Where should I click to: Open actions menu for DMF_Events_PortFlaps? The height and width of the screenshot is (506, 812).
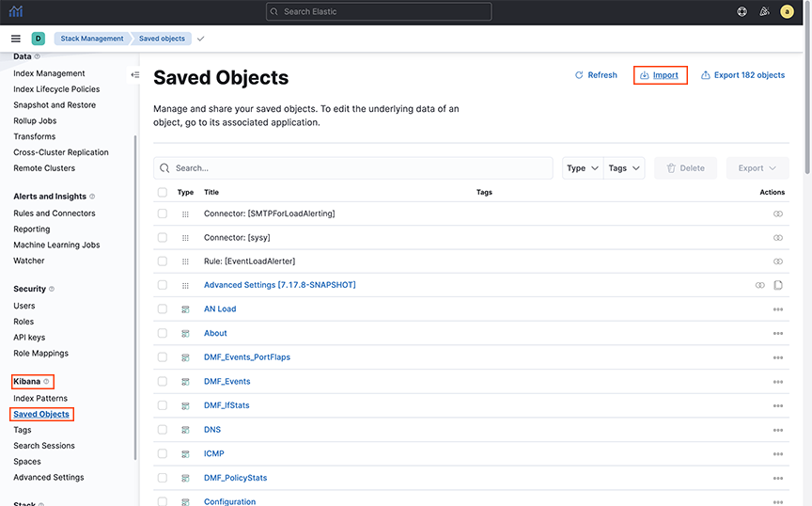(778, 357)
